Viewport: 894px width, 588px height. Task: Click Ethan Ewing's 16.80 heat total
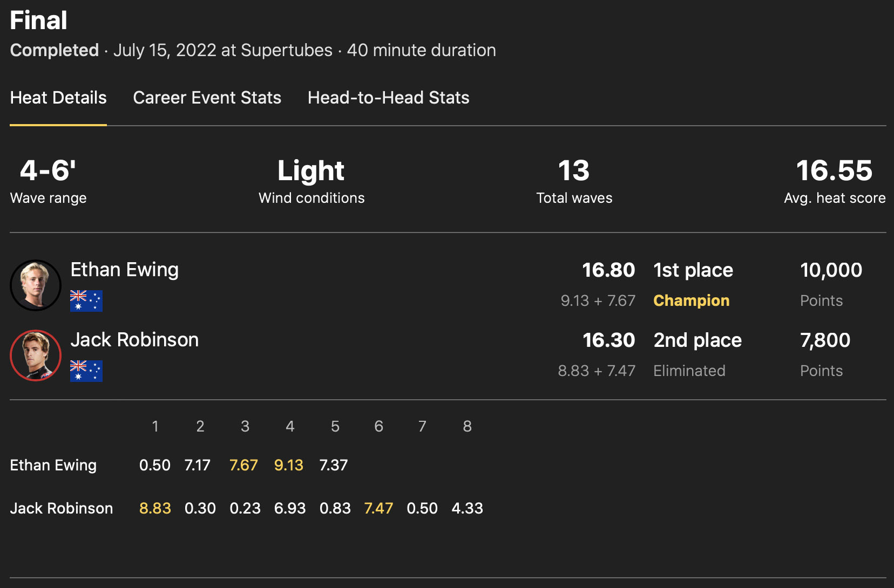[608, 270]
